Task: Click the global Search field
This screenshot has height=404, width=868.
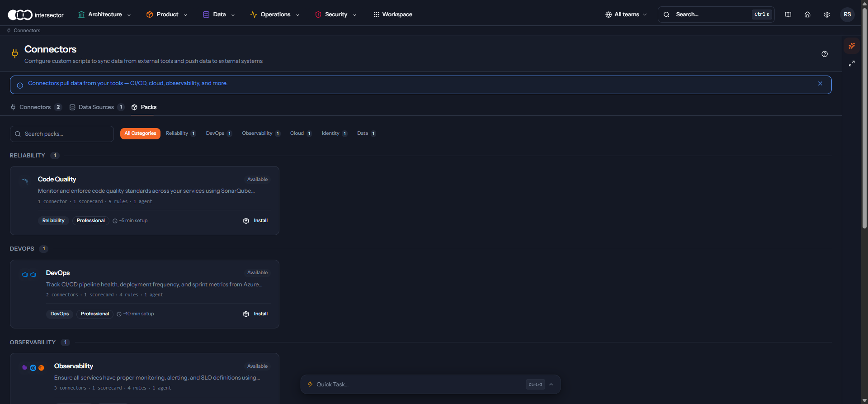Action: [x=716, y=14]
